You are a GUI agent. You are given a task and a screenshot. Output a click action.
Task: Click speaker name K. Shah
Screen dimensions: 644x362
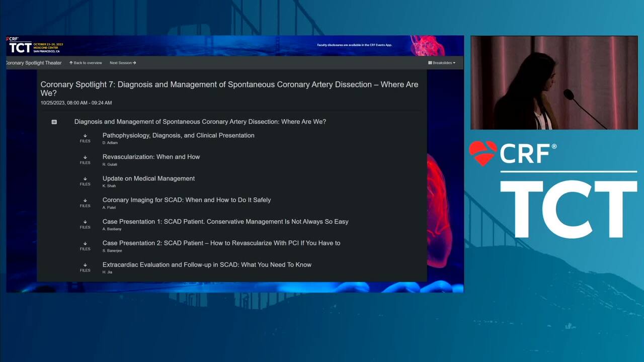tap(109, 186)
